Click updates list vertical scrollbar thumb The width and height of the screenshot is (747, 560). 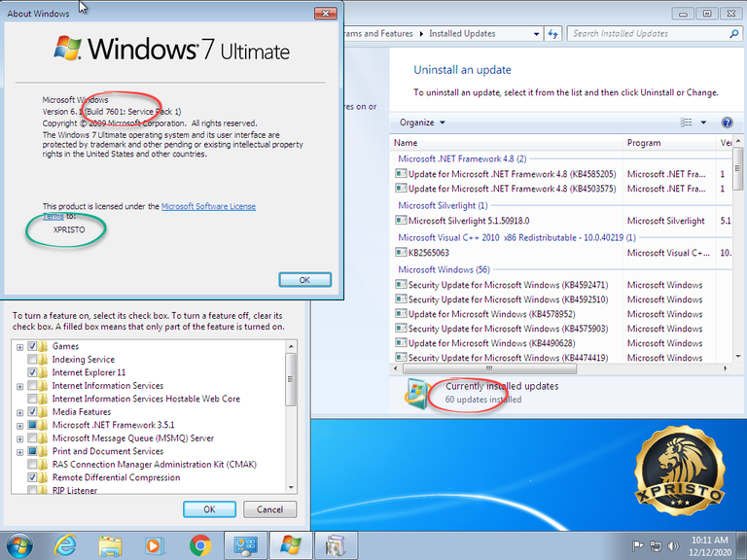(738, 168)
